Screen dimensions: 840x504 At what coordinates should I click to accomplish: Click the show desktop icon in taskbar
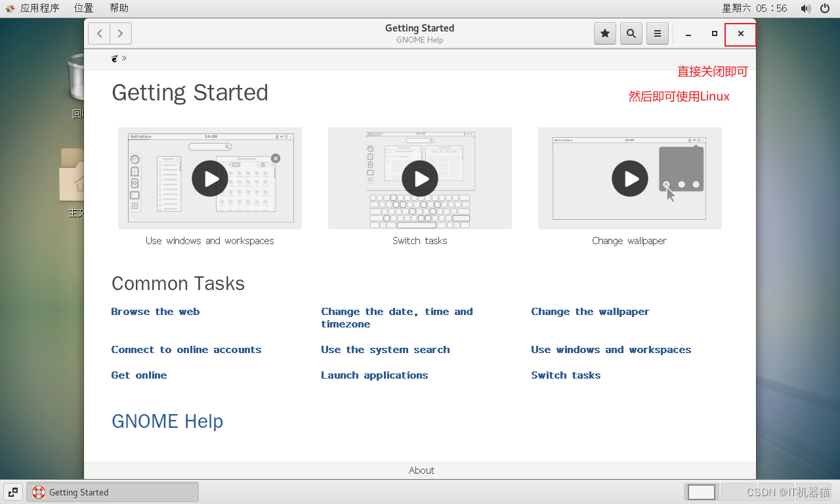point(12,492)
